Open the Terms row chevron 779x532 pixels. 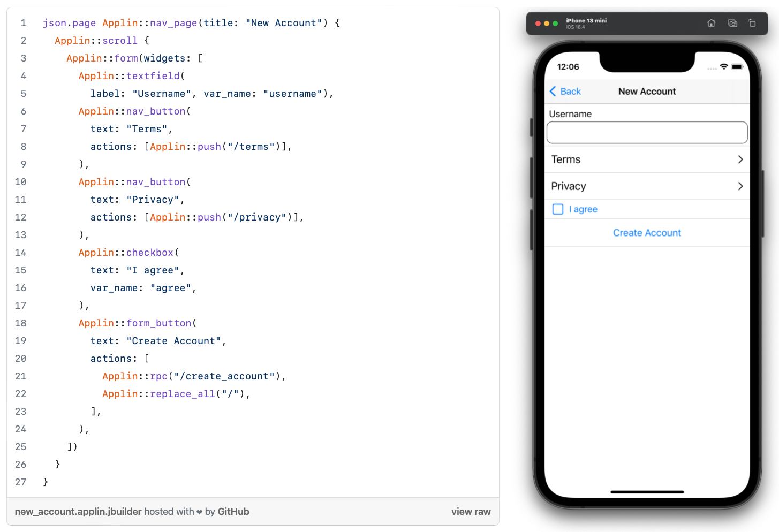[x=740, y=159]
